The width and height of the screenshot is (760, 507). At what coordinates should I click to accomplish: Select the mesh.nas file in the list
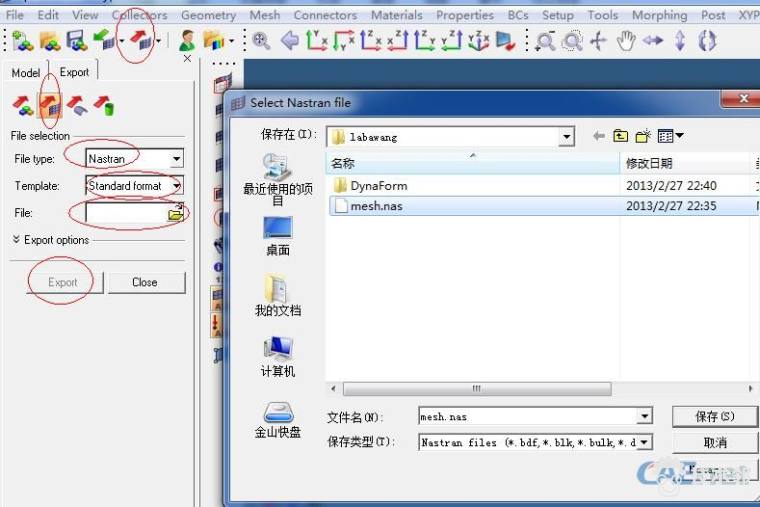[x=375, y=206]
